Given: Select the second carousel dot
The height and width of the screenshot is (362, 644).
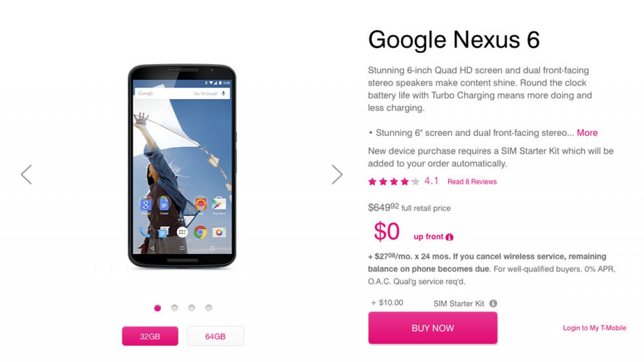Looking at the screenshot, I should point(175,308).
